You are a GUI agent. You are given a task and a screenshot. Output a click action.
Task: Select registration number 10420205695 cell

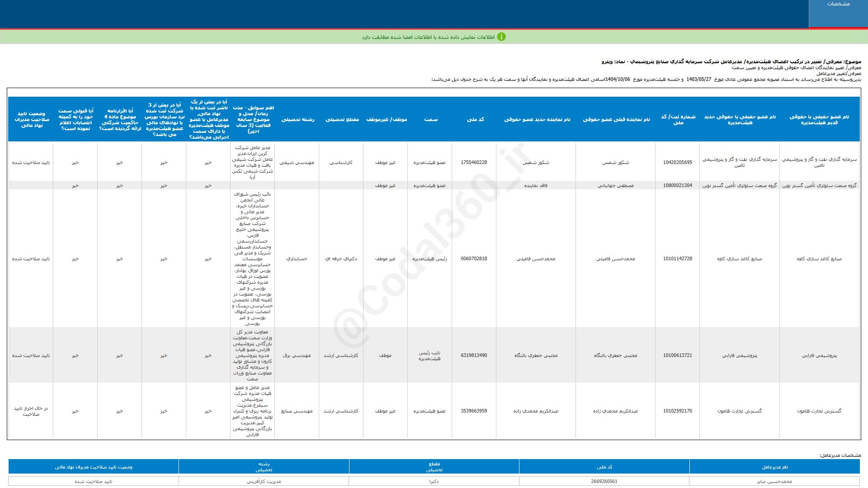pyautogui.click(x=677, y=162)
